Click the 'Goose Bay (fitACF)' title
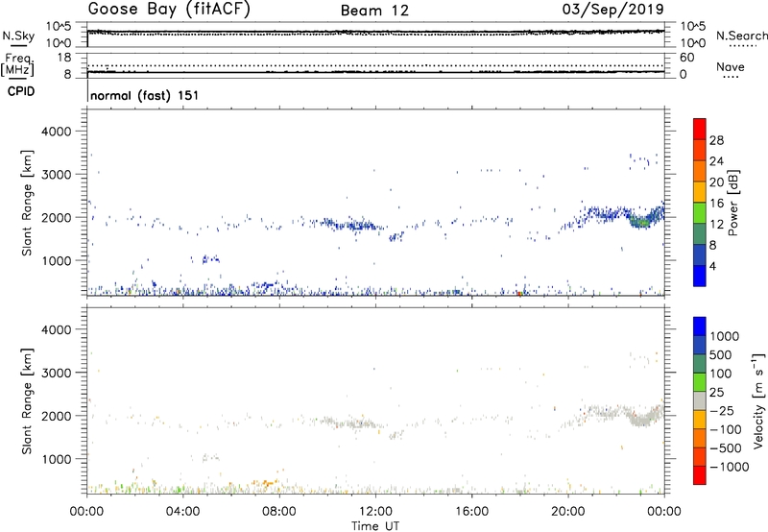Image resolution: width=768 pixels, height=532 pixels. click(169, 10)
